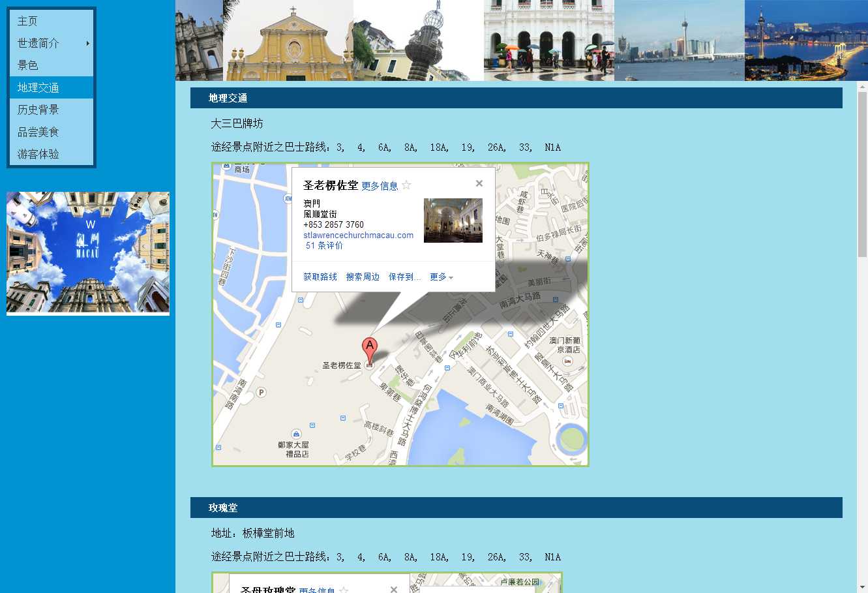Open the 历史背景 menu item
Image resolution: width=868 pixels, height=593 pixels.
point(38,110)
